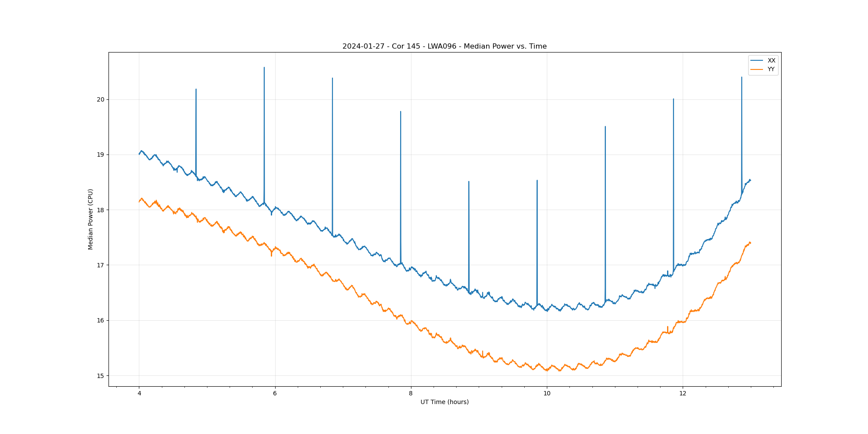The height and width of the screenshot is (434, 868).
Task: Click the XX spike peak just before hour 10
Action: tap(537, 181)
